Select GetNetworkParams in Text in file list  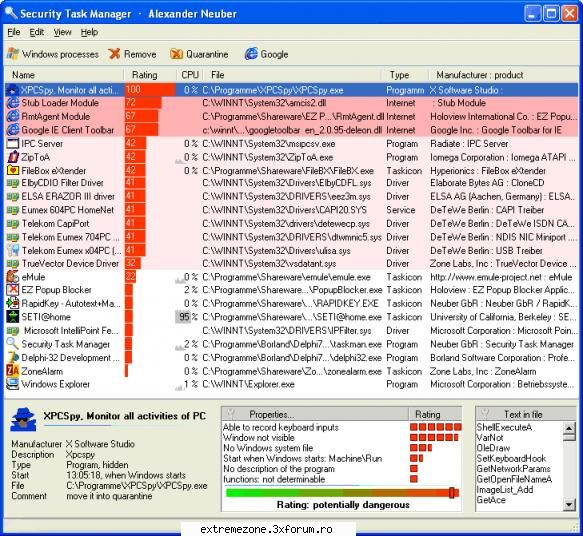pyautogui.click(x=513, y=469)
